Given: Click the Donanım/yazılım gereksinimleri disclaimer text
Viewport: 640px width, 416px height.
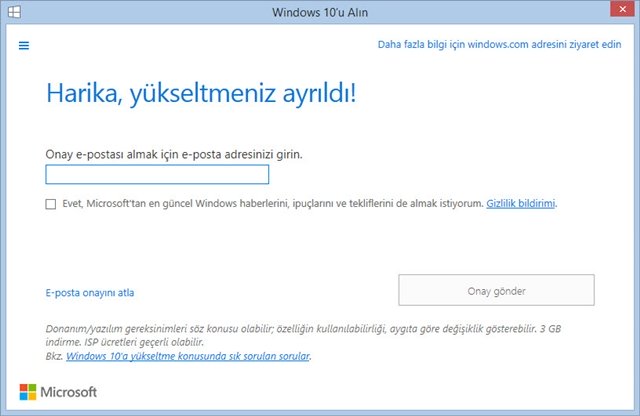Looking at the screenshot, I should coord(303,335).
